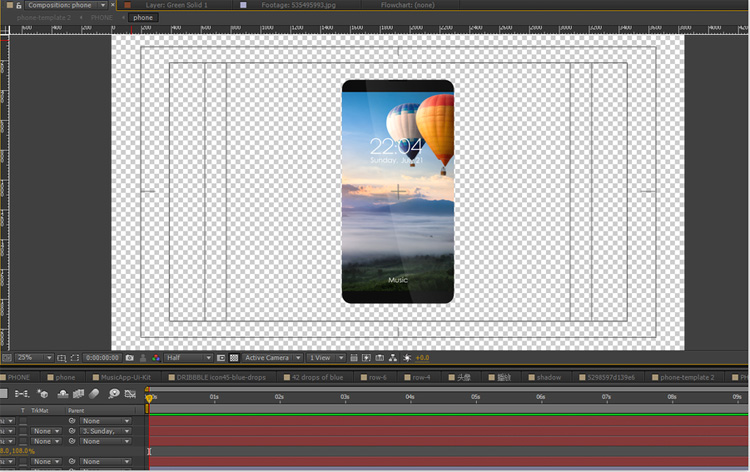This screenshot has height=472, width=750.
Task: Switch to the Layer: Green Solid 1 tab
Action: click(x=178, y=5)
